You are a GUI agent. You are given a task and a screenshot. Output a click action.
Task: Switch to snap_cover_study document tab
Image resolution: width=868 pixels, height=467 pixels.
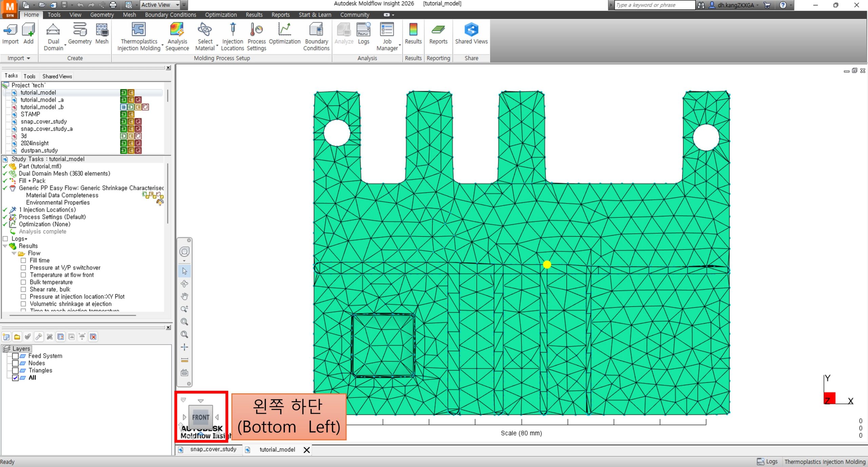tap(213, 449)
